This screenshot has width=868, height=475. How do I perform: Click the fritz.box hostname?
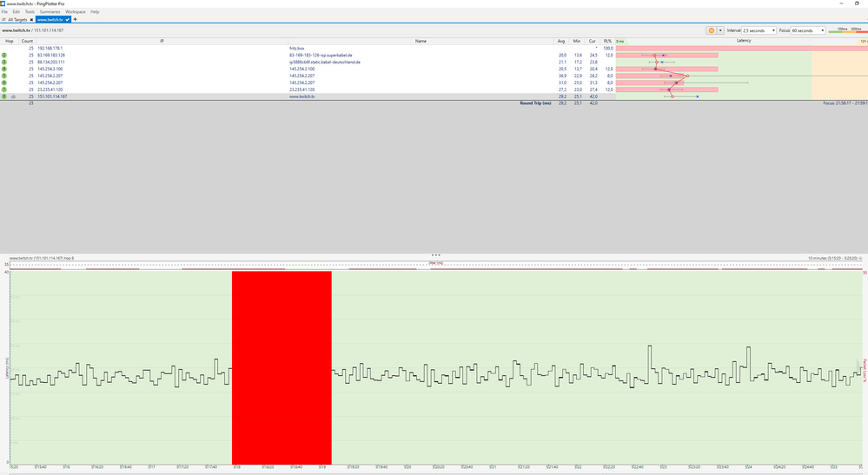(296, 48)
